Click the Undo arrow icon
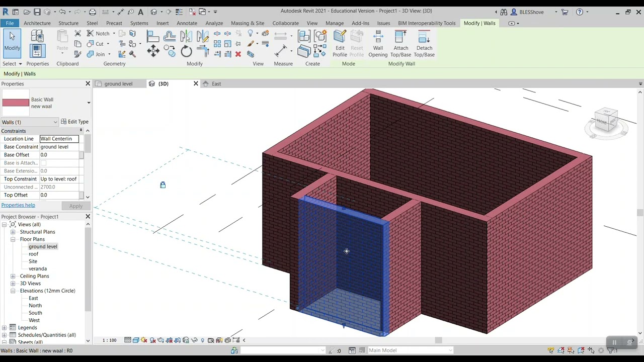Viewport: 644px width, 362px height. click(x=62, y=12)
